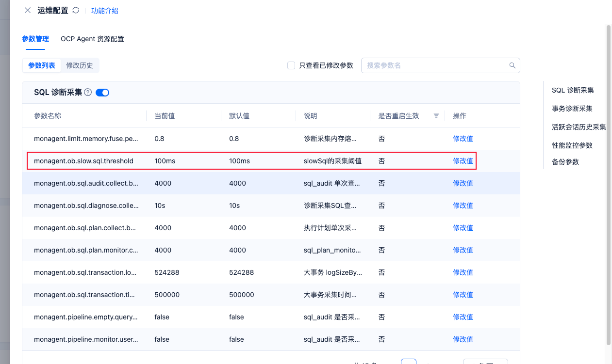Jump to SQL 诊断采集 anchor
The image size is (612, 364).
coord(573,90)
